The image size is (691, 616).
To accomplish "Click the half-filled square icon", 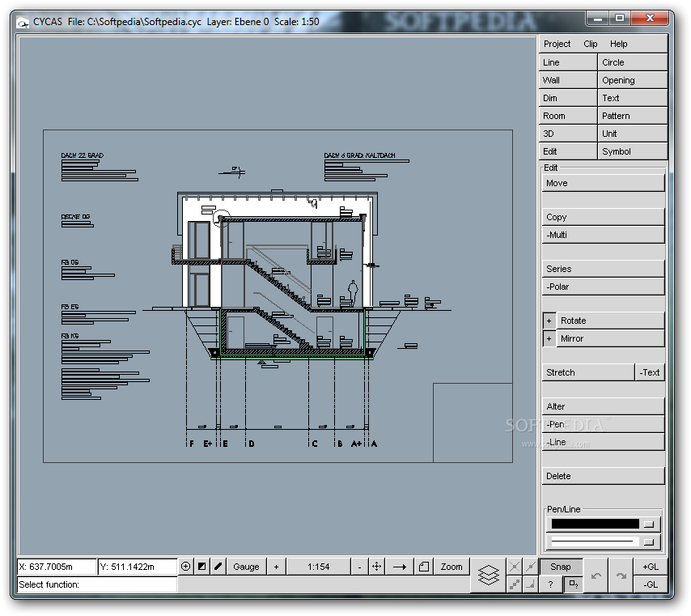I will pos(201,567).
